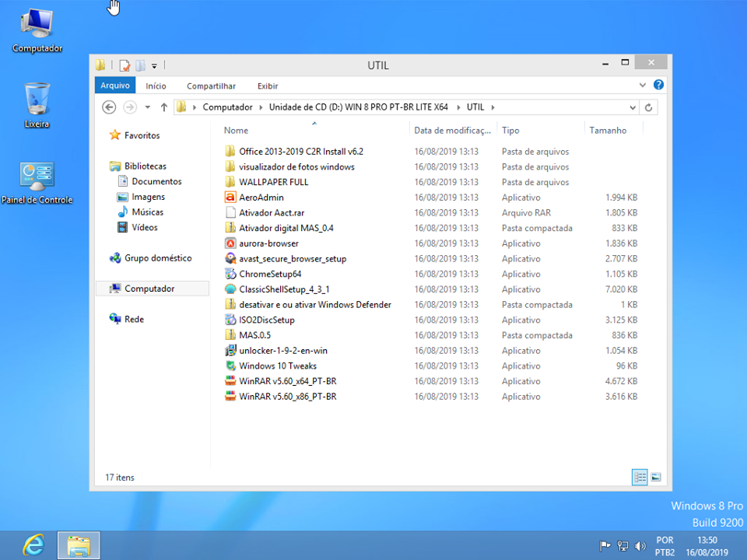Open Músicas library in sidebar
The image size is (747, 560).
point(141,212)
